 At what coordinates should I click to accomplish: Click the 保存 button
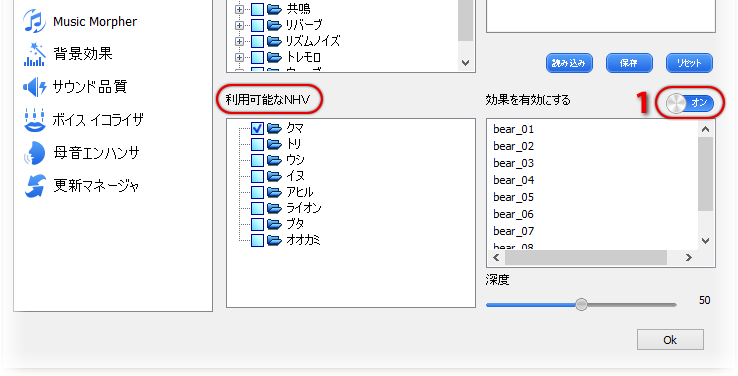629,63
